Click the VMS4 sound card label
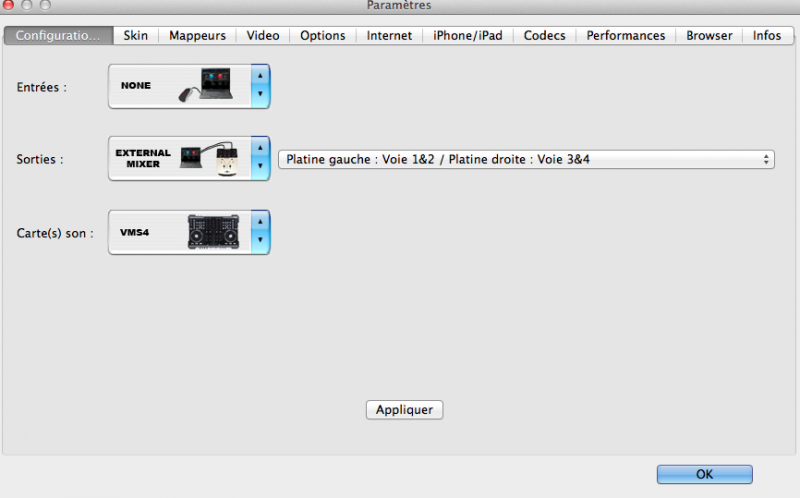The height and width of the screenshot is (498, 800). (x=134, y=232)
